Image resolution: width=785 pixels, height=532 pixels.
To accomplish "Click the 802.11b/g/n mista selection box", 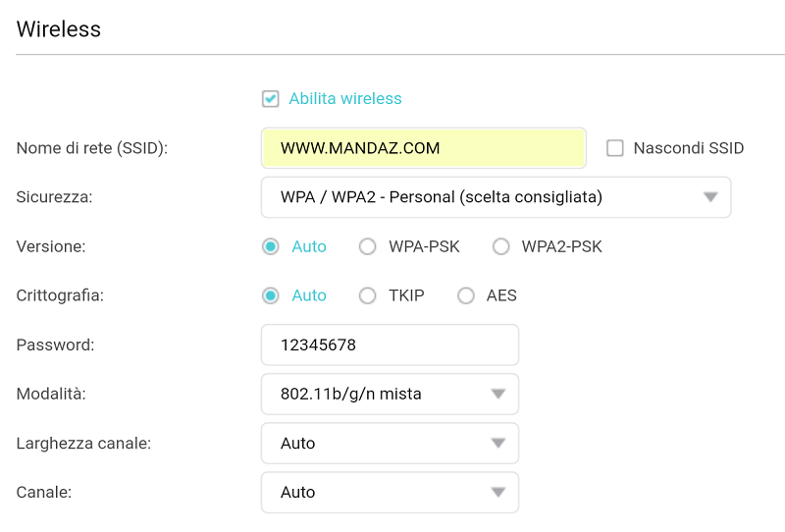I will (x=390, y=395).
